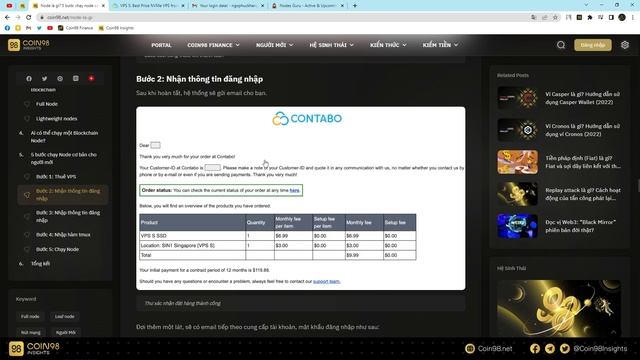Close the VPS S Best Price tab
Viewport: 640px width, 360px height.
[182, 6]
